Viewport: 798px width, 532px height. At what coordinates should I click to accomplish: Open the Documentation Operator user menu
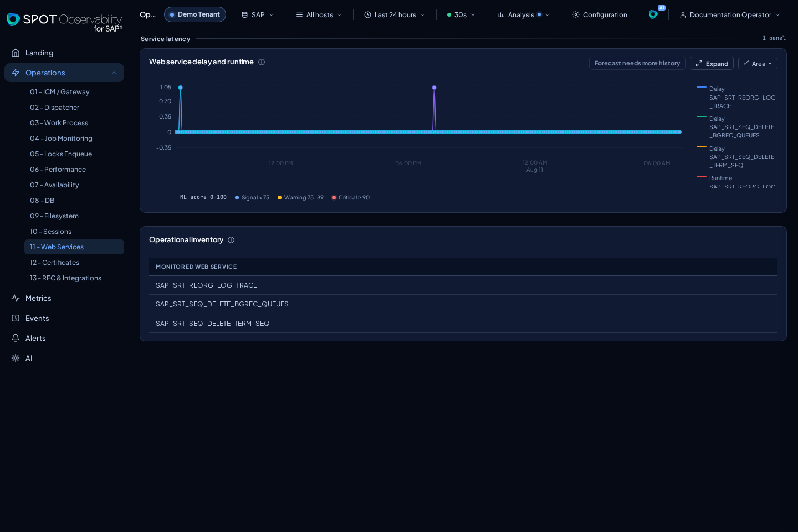(730, 15)
